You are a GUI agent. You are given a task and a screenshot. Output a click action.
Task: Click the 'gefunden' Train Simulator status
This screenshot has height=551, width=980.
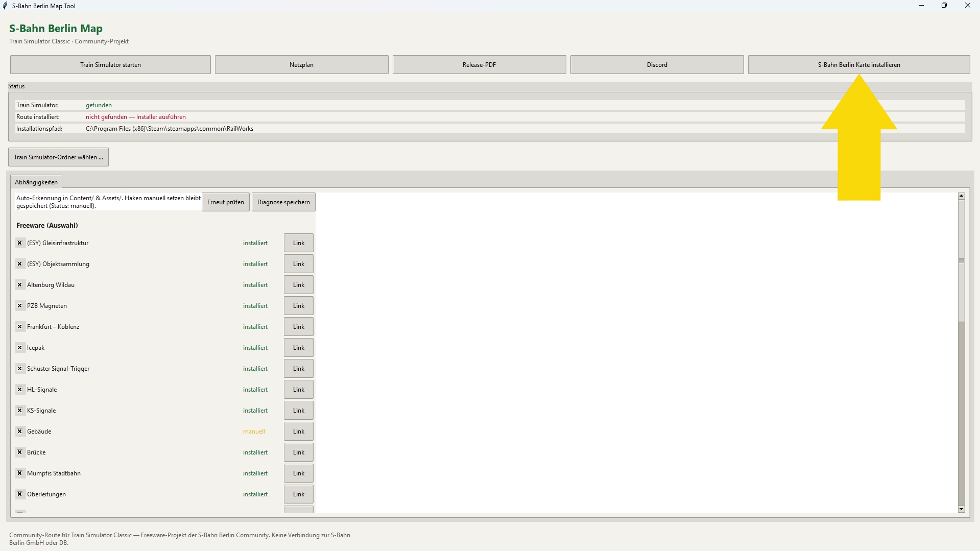[99, 105]
